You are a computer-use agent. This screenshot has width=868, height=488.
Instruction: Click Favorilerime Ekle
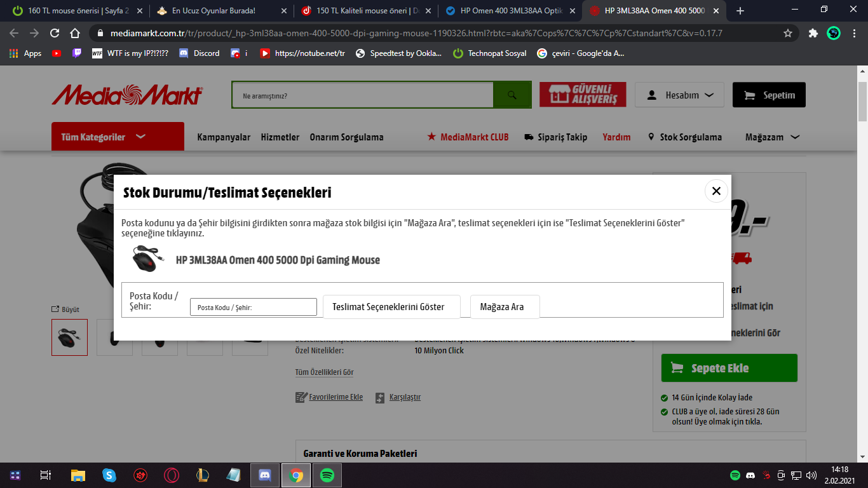(x=329, y=397)
